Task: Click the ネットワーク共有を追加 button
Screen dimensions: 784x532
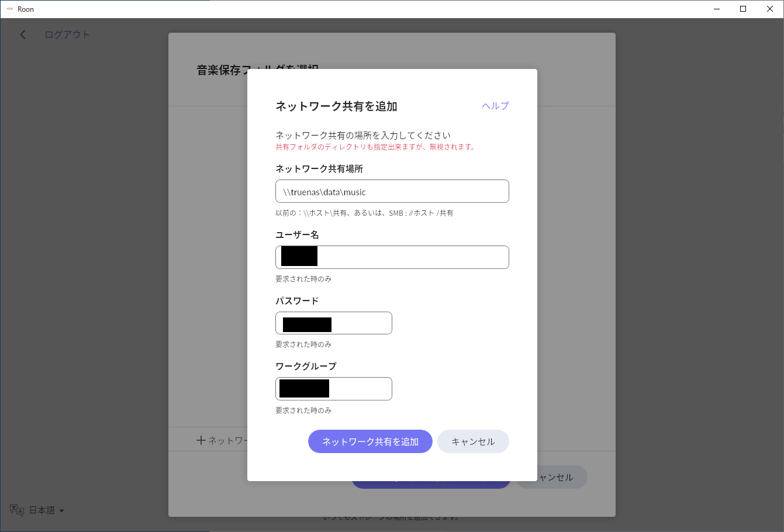Action: click(370, 441)
